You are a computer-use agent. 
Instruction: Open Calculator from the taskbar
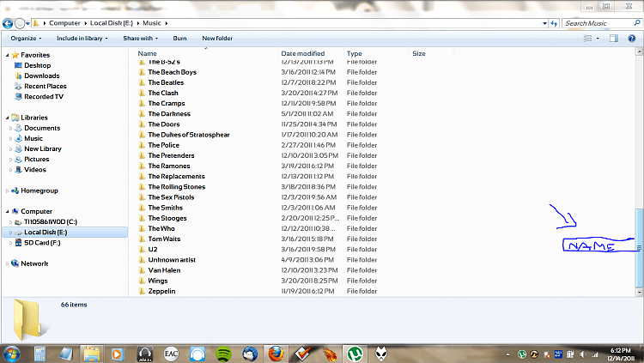[39, 354]
